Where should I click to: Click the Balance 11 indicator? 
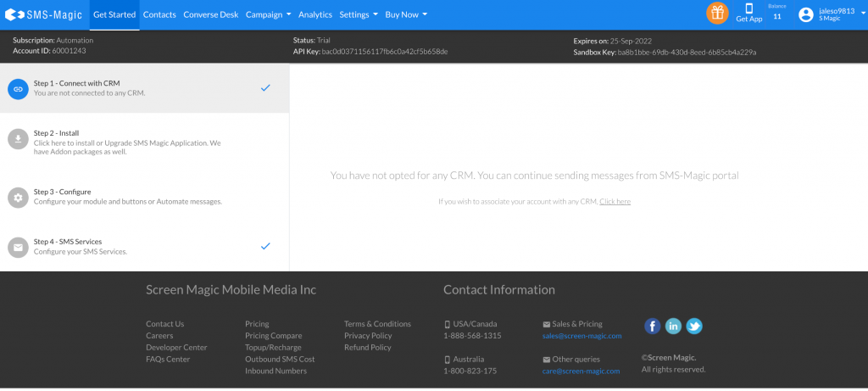point(777,12)
